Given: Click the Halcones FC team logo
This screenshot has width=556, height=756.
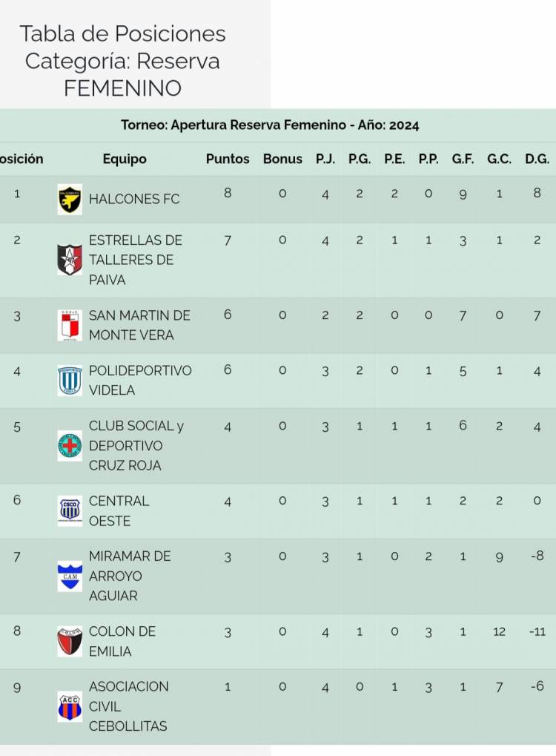Looking at the screenshot, I should coord(70,200).
